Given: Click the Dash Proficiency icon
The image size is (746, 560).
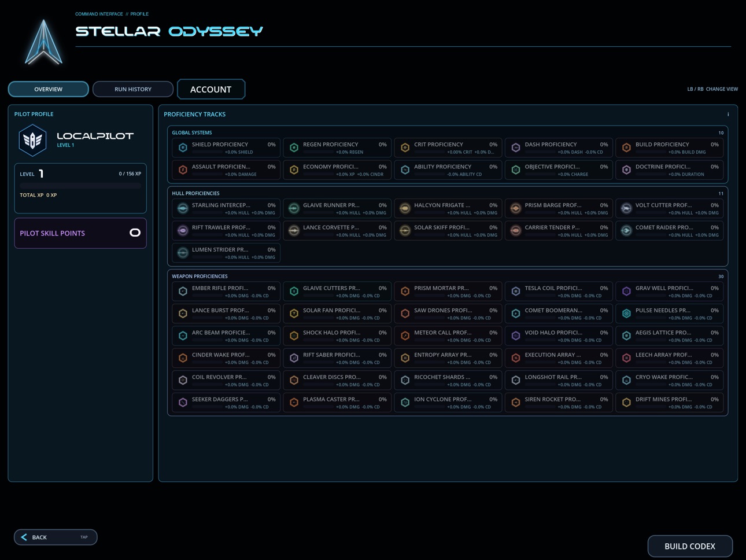Looking at the screenshot, I should [516, 148].
